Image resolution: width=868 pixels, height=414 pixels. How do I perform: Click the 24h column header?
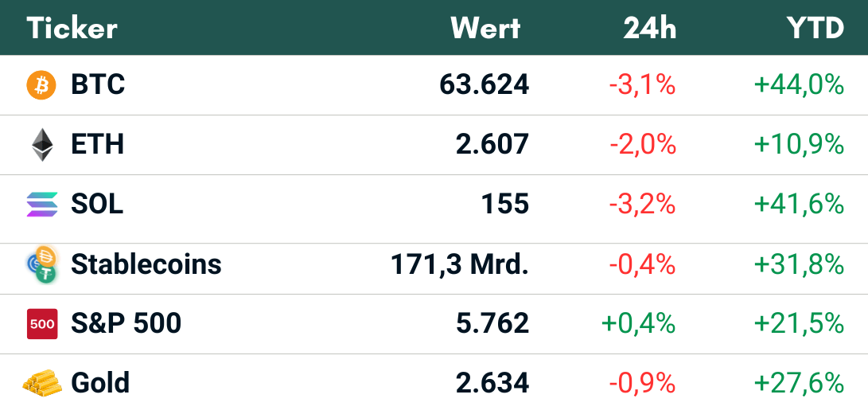coord(649,28)
